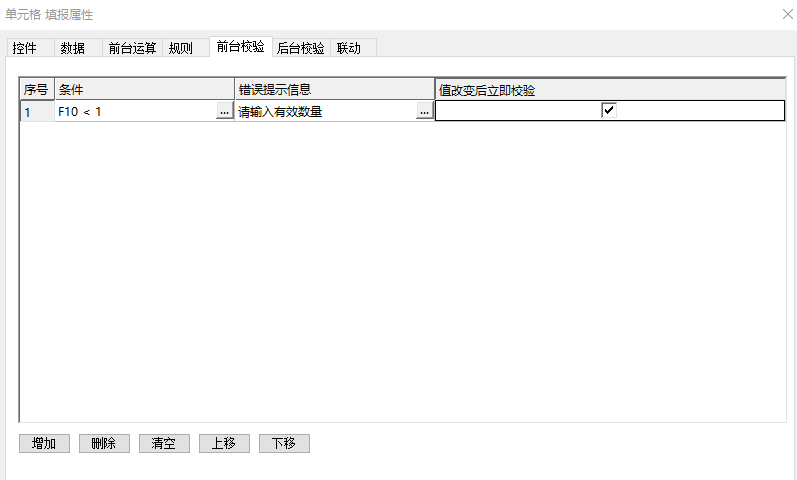Screen dimensions: 797x480
Task: Toggle the 值改变后立即校验 checkbox in row 1
Action: (x=608, y=111)
